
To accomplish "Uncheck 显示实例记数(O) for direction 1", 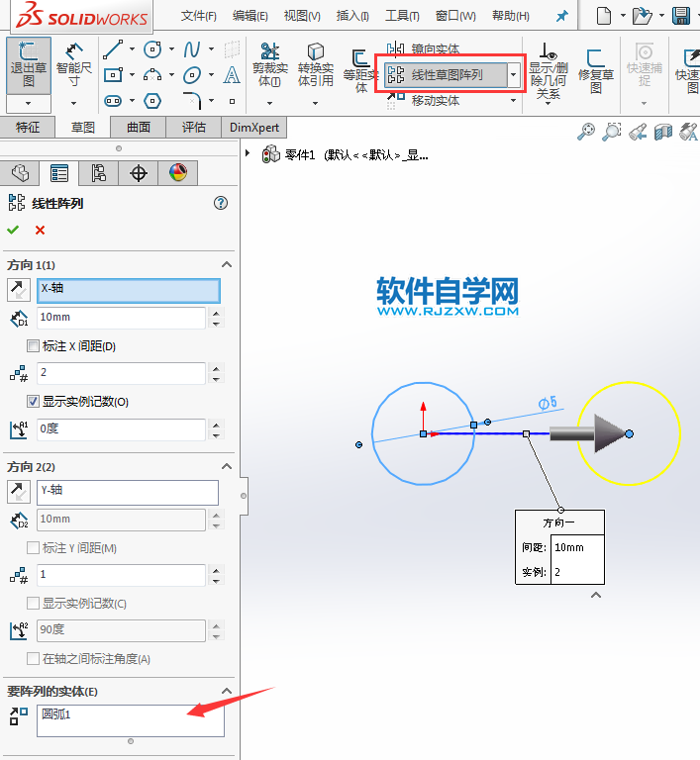I will point(33,402).
